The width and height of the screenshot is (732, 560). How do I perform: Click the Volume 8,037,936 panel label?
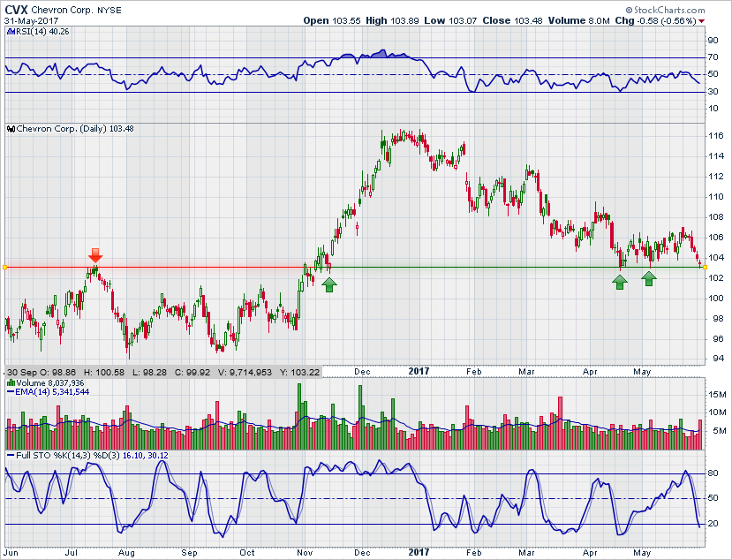click(x=50, y=383)
